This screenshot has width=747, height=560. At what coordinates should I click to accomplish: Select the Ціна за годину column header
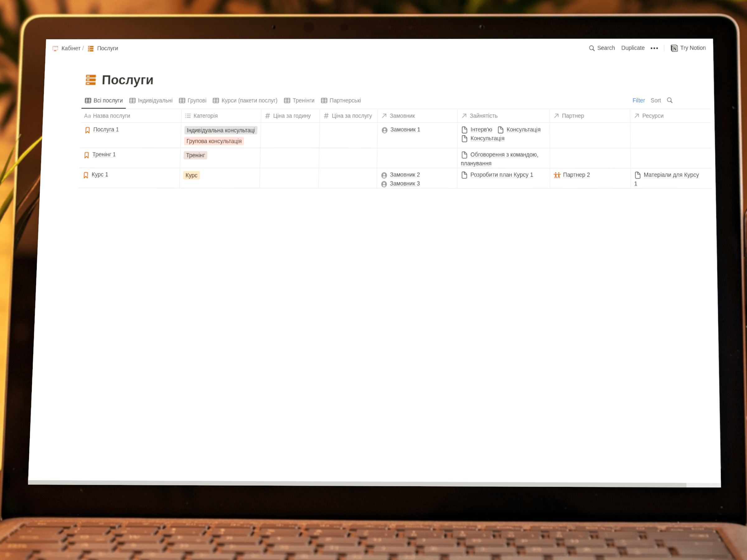[290, 116]
